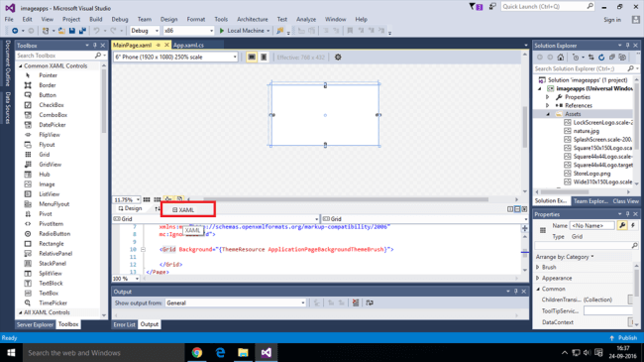Click Sign in link
This screenshot has width=644, height=362.
coord(612,20)
